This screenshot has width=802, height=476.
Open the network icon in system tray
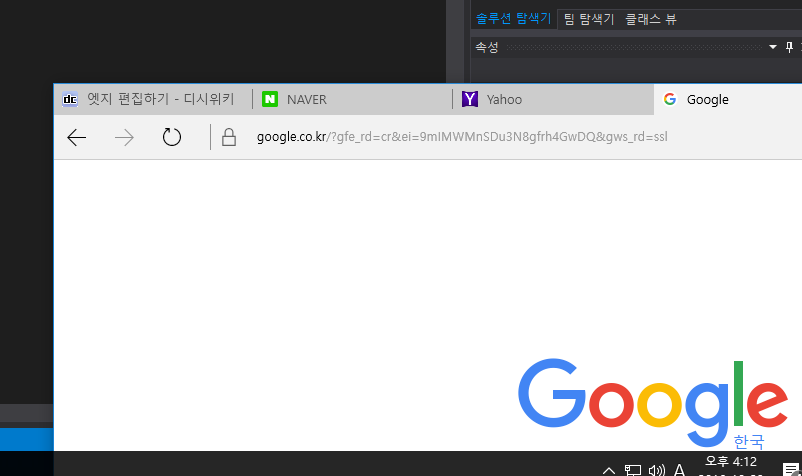coord(633,470)
